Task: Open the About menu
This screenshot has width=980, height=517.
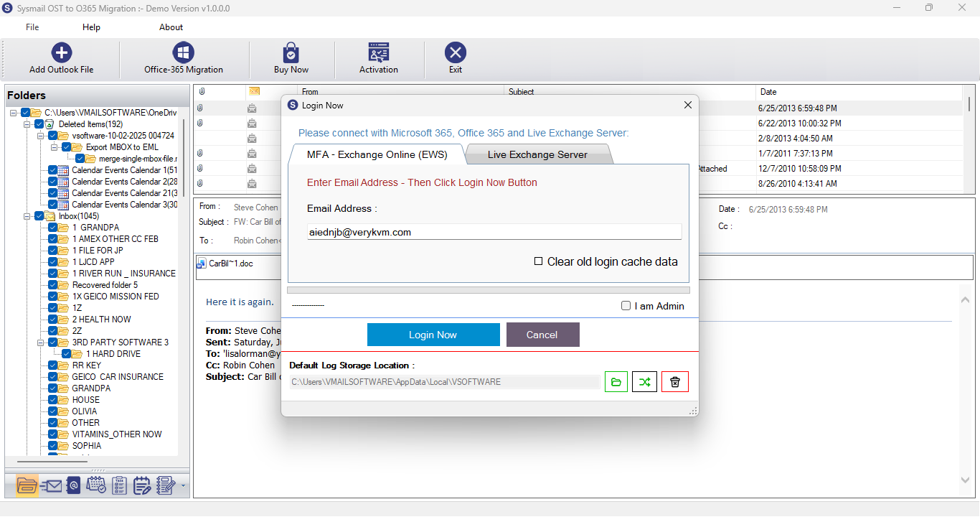Action: (171, 27)
